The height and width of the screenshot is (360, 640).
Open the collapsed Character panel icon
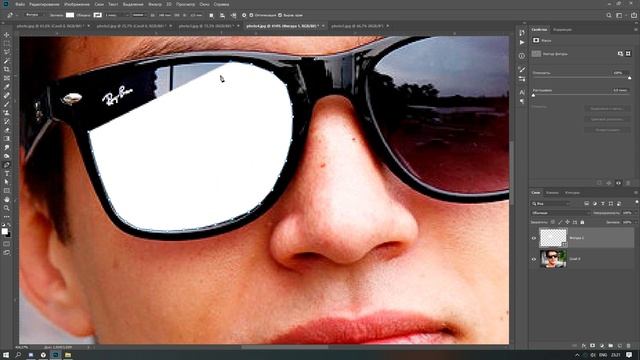[522, 93]
